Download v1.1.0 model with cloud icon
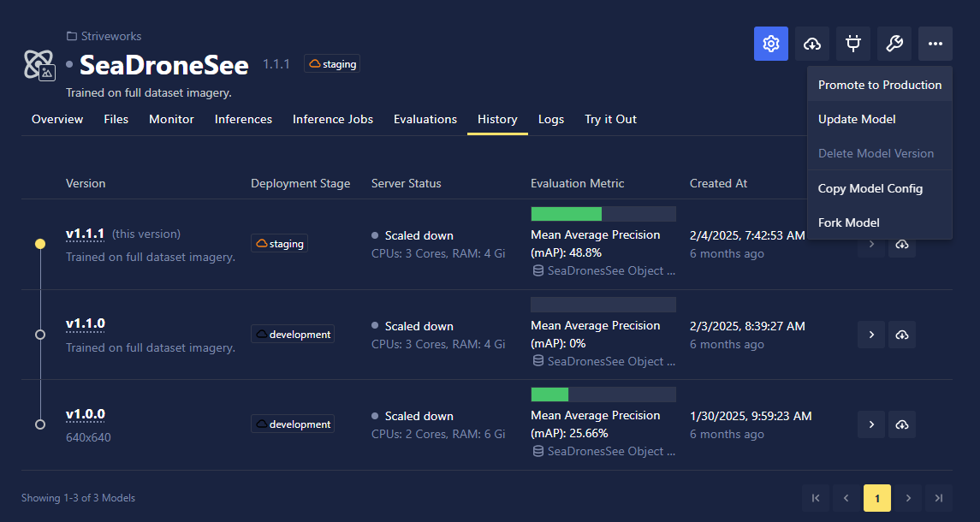Viewport: 980px width, 522px height. point(902,335)
